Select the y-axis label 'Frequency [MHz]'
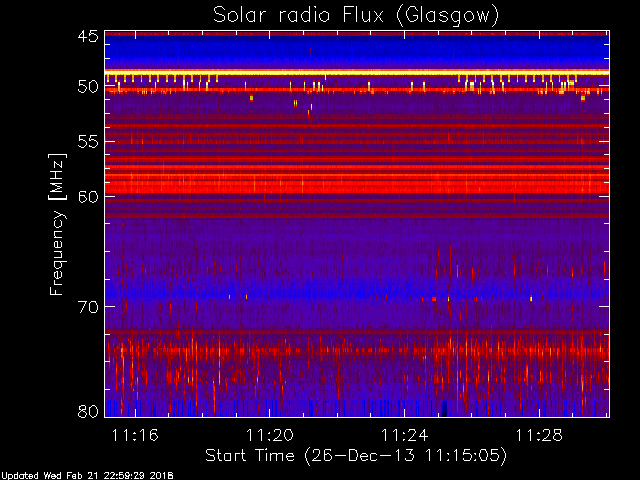640x480 pixels. click(x=57, y=224)
